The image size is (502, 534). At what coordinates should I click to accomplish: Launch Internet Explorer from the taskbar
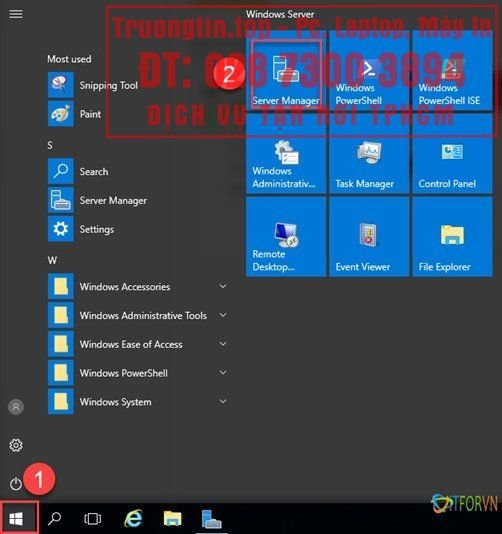point(133,519)
